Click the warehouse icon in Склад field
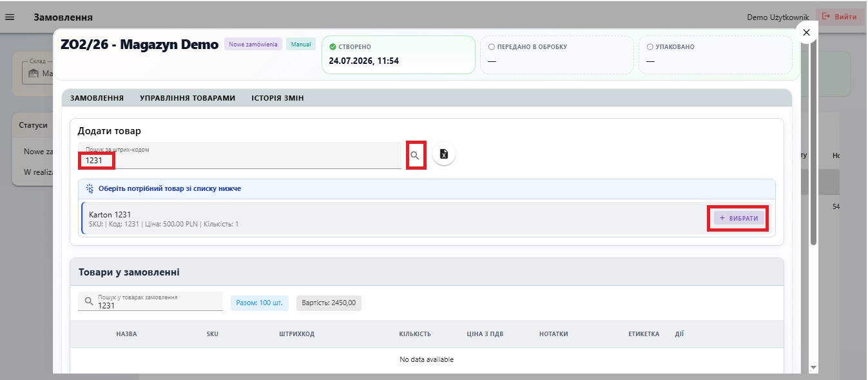Image resolution: width=868 pixels, height=380 pixels. pyautogui.click(x=32, y=74)
